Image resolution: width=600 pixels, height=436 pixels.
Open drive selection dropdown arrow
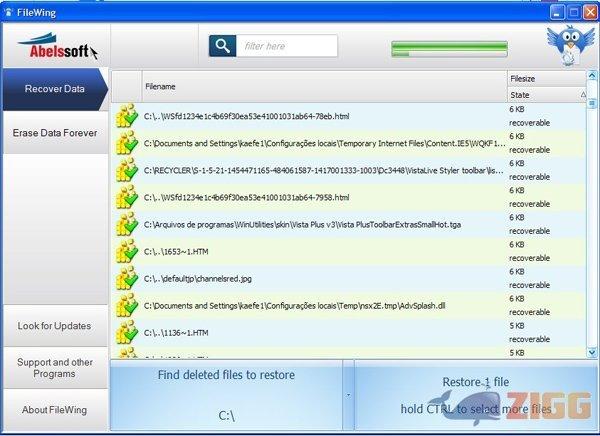(349, 395)
